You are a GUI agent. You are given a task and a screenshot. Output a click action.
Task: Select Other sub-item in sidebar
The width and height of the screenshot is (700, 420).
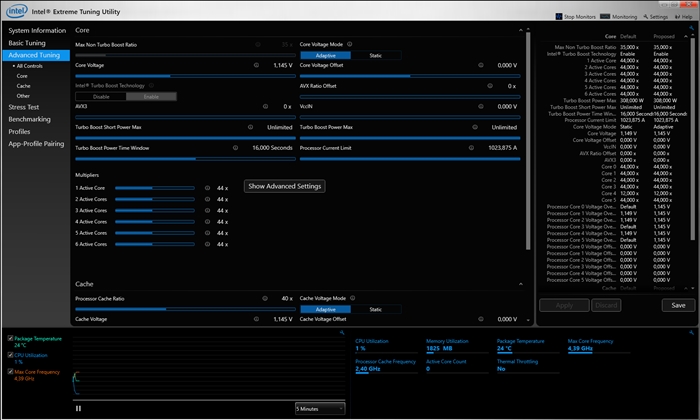[x=23, y=96]
